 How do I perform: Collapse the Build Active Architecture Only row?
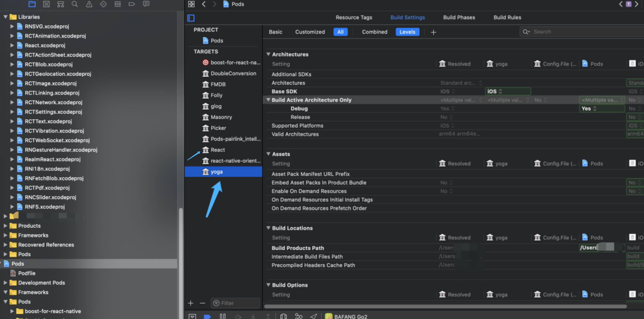[x=268, y=100]
